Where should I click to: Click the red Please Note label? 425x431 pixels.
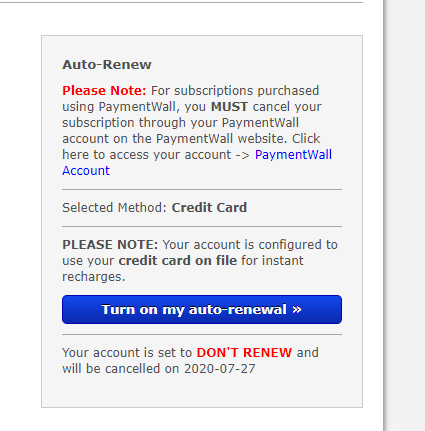point(104,91)
